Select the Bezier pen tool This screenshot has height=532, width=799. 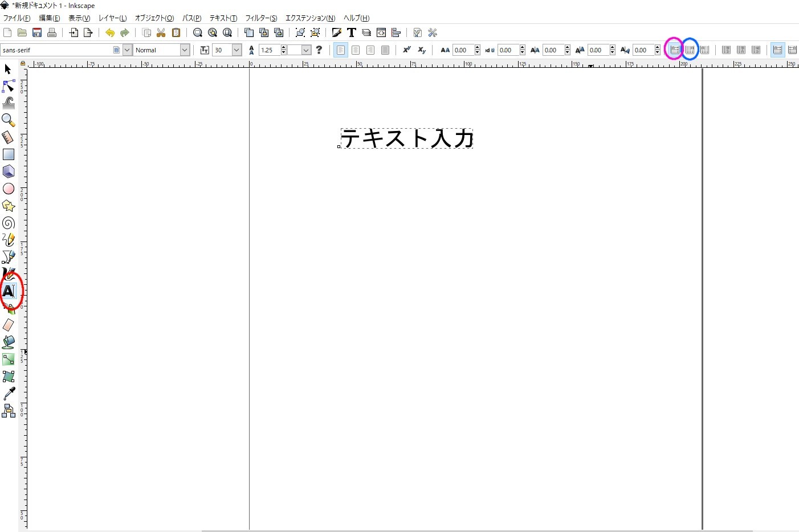(8, 257)
